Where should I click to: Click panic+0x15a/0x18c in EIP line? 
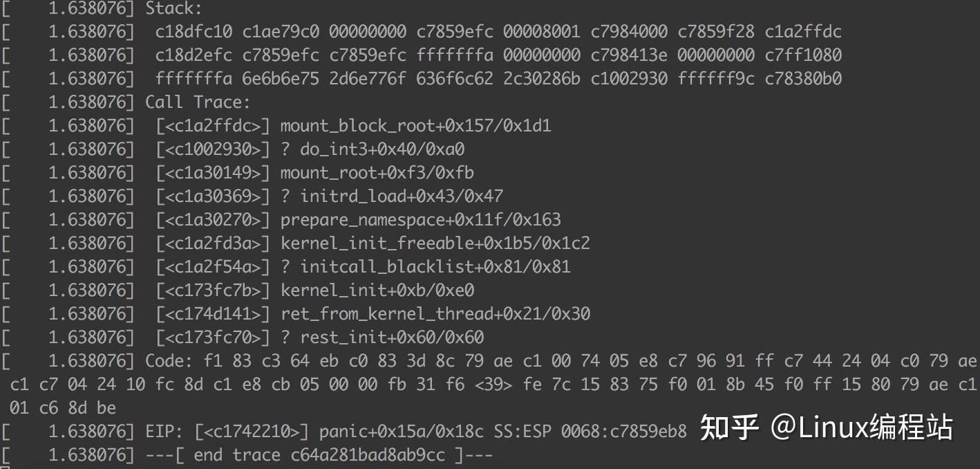coord(402,432)
